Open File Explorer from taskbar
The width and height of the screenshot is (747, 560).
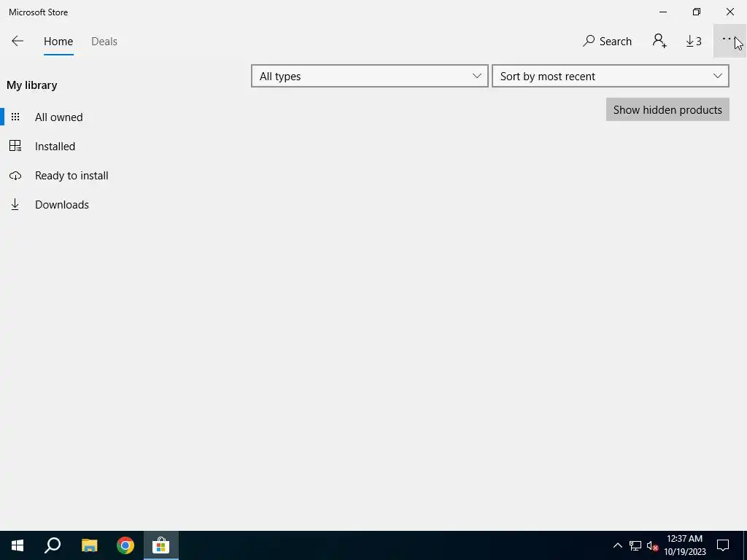[x=89, y=545]
